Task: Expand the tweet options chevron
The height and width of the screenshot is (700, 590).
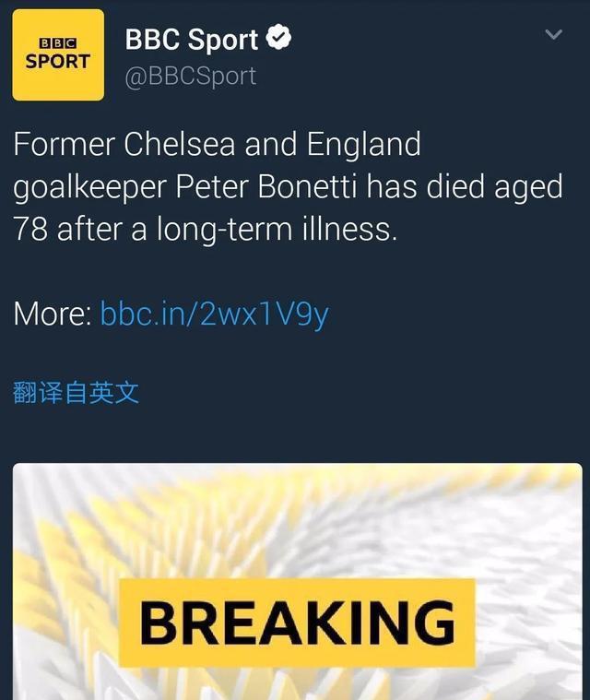Action: coord(553,34)
